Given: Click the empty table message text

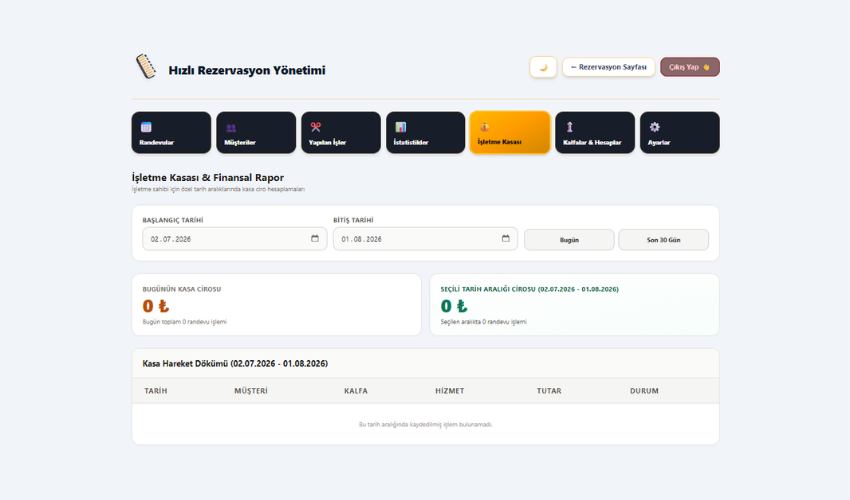Looking at the screenshot, I should pyautogui.click(x=426, y=425).
